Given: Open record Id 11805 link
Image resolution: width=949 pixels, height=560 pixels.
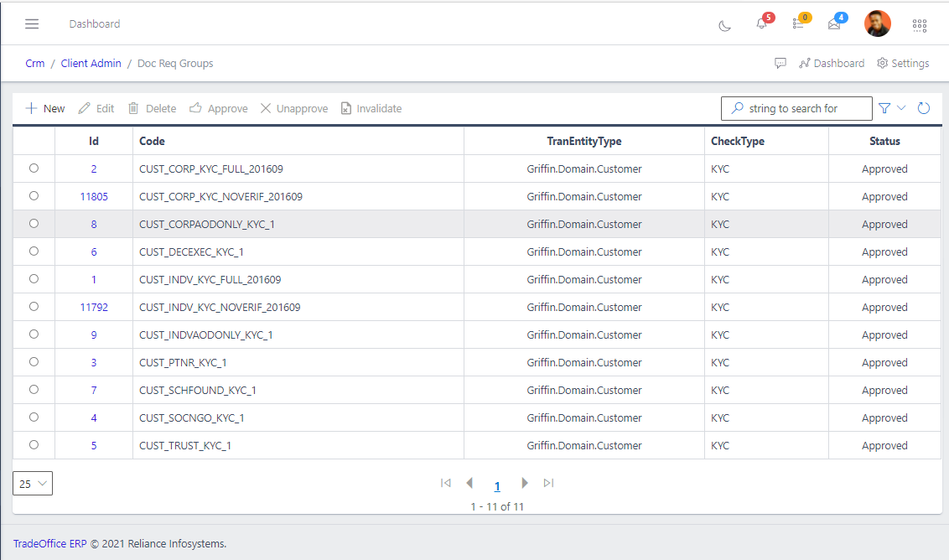Looking at the screenshot, I should pos(93,196).
